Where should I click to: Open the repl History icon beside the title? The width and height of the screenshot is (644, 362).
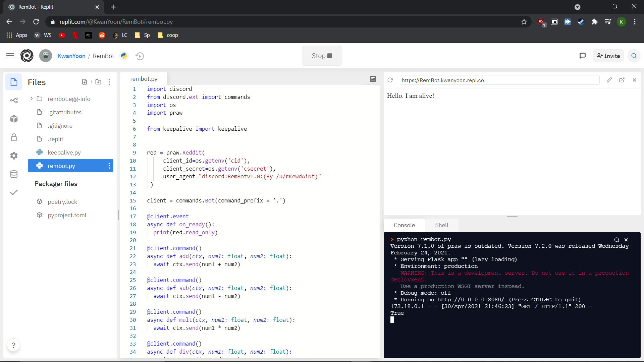140,56
